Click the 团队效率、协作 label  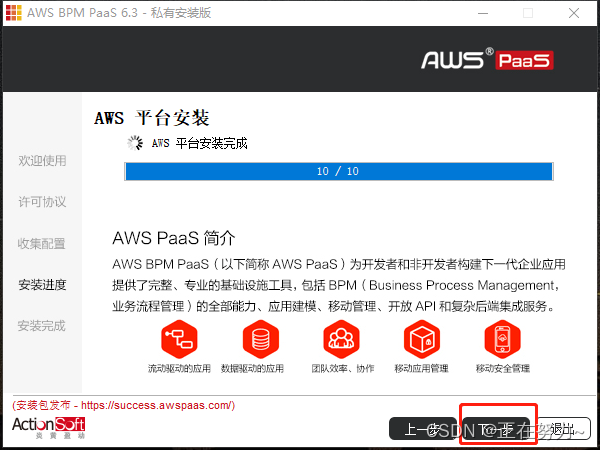342,368
